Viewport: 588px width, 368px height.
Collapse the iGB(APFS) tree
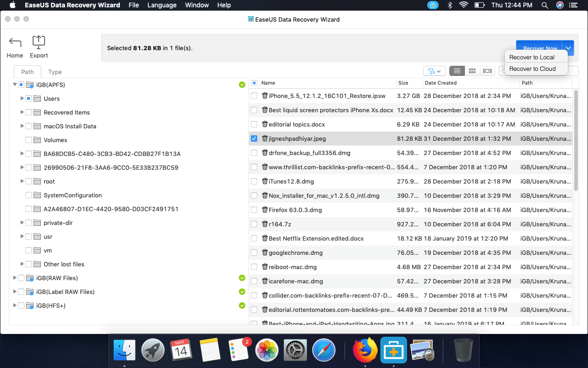click(14, 85)
